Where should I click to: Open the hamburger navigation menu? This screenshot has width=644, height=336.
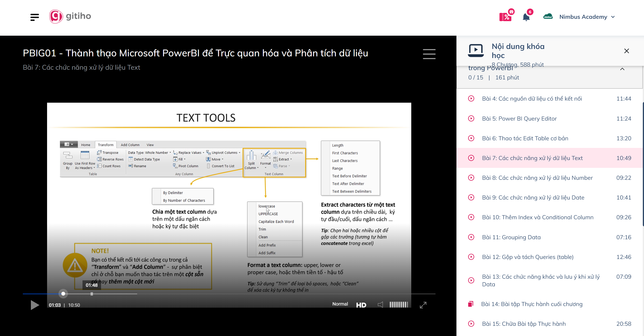(x=34, y=17)
